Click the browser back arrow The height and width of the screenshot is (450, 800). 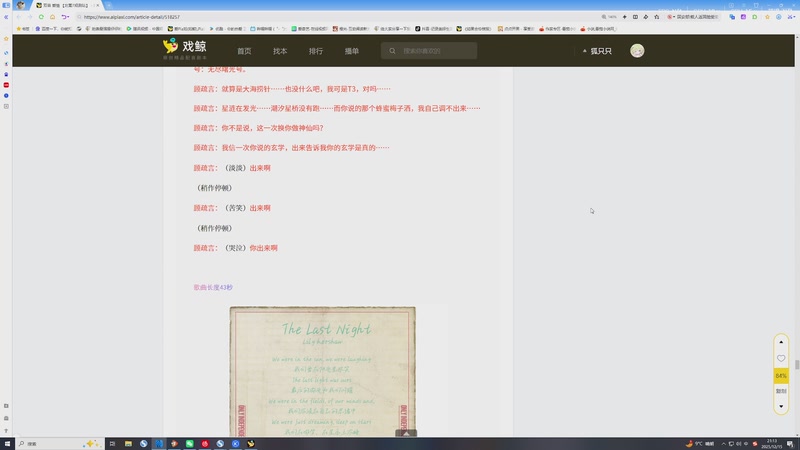click(x=19, y=17)
